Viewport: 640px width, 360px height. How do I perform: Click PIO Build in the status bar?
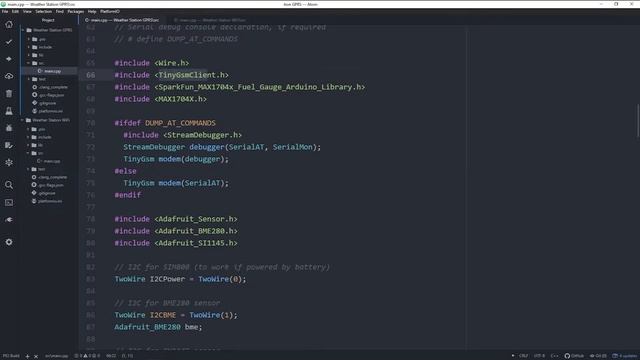tap(11, 356)
